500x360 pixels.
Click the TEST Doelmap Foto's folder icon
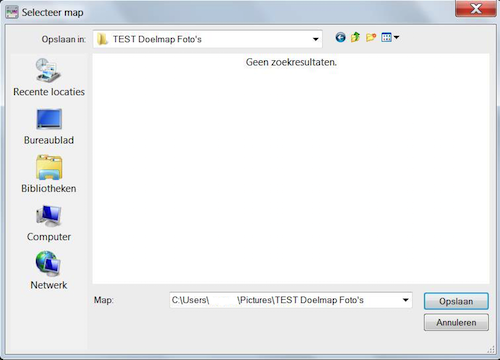click(x=102, y=39)
